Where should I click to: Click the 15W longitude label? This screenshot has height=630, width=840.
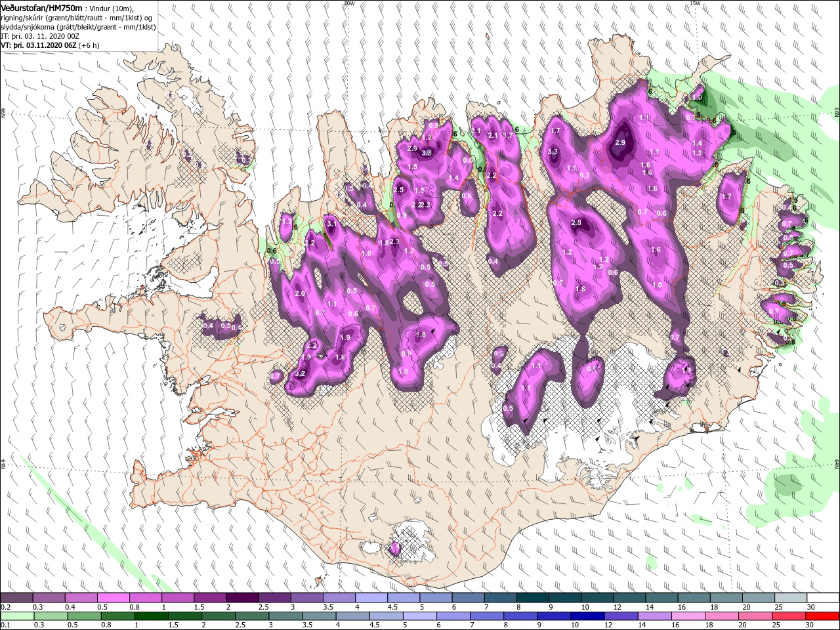(x=694, y=3)
